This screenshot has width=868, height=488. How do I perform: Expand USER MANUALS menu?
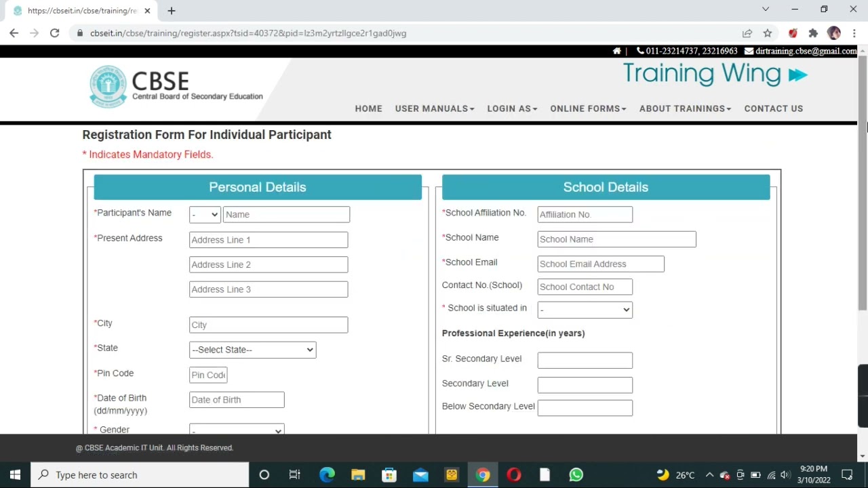(x=435, y=108)
